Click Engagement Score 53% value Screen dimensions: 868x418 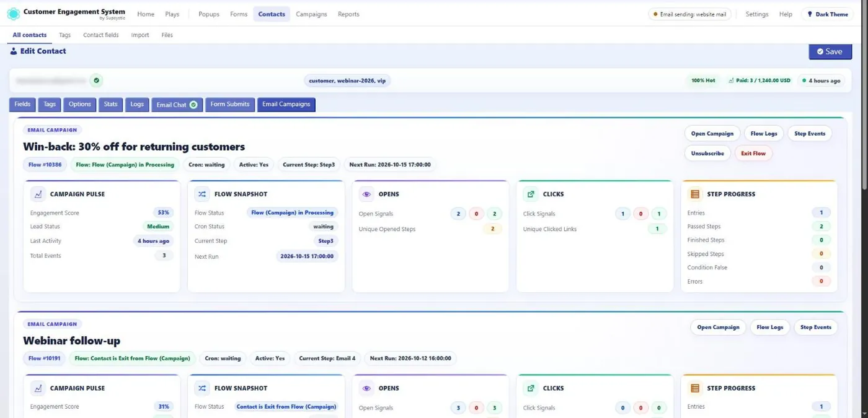[164, 213]
